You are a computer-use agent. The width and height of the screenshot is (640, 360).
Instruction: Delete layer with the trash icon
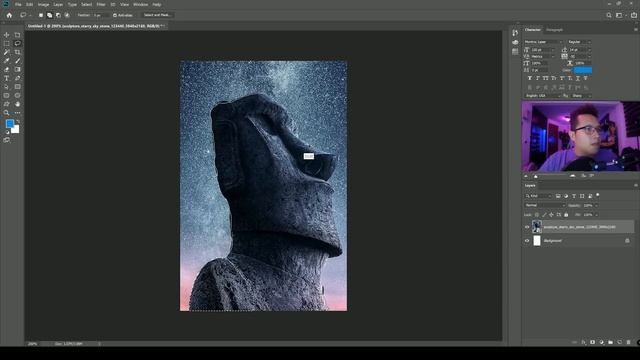pos(629,342)
